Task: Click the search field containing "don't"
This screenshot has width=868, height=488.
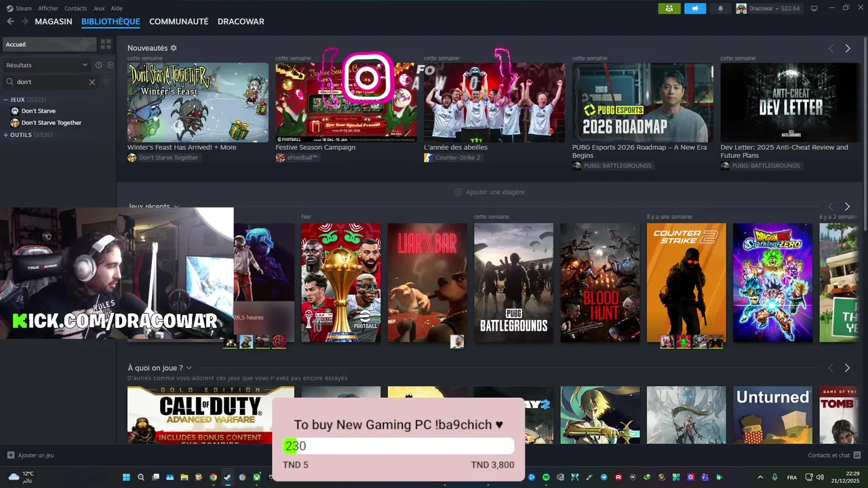Action: point(51,82)
